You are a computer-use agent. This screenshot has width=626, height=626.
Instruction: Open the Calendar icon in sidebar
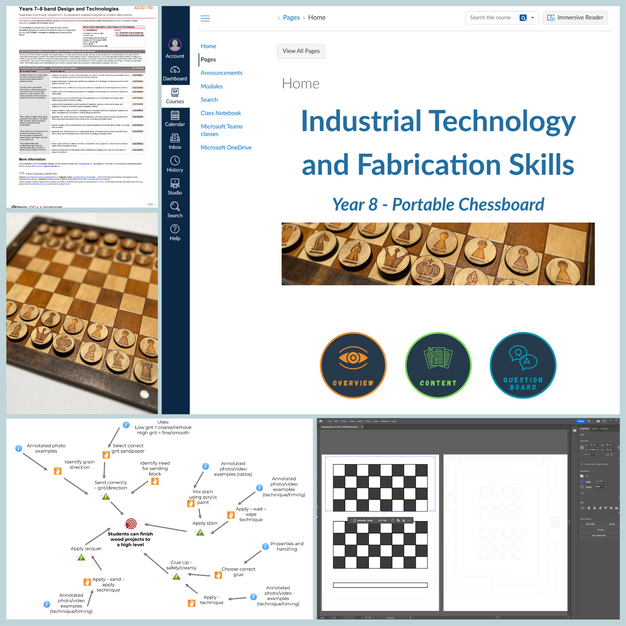[x=175, y=117]
